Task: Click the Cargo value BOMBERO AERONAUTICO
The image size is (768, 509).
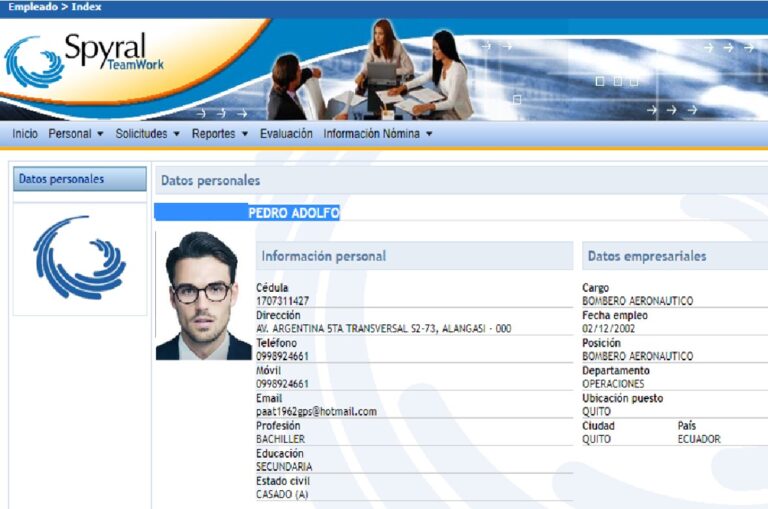Action: coord(637,301)
